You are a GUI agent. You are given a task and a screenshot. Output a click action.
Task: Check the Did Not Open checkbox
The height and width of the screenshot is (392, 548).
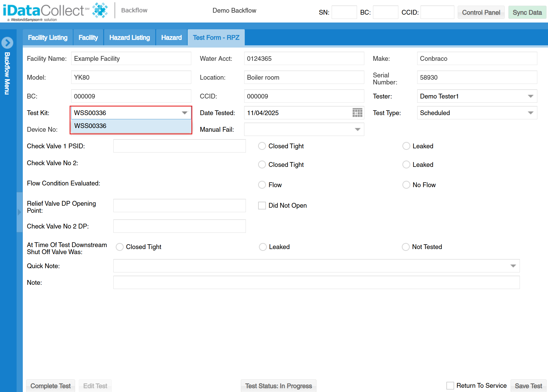262,205
